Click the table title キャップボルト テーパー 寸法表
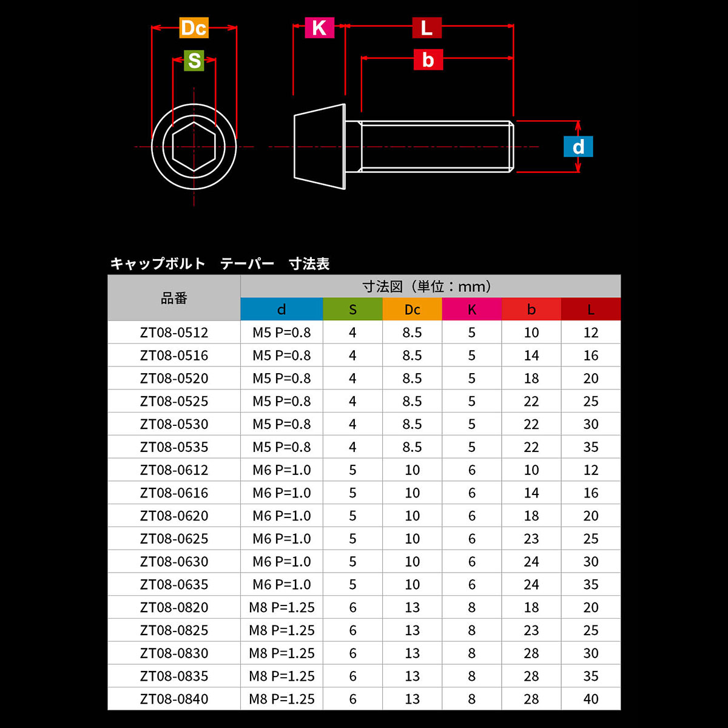Viewport: 728px width, 728px height. tap(220, 264)
